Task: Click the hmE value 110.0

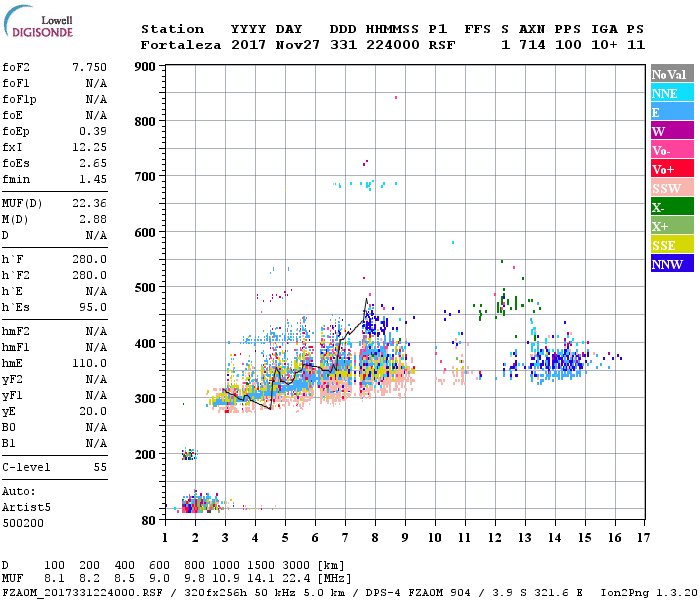Action: (89, 363)
